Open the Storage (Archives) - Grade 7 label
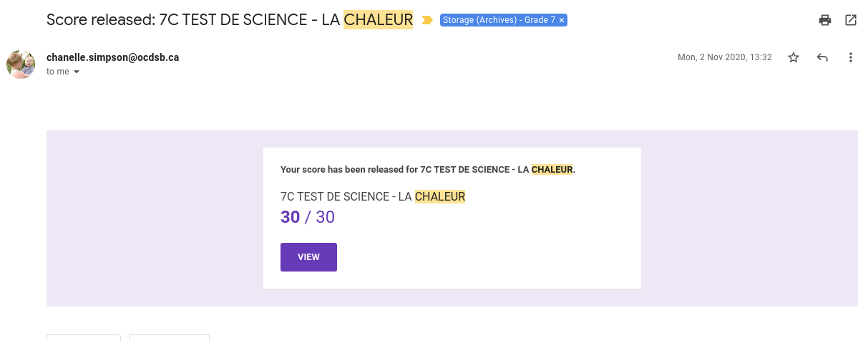 coord(499,20)
